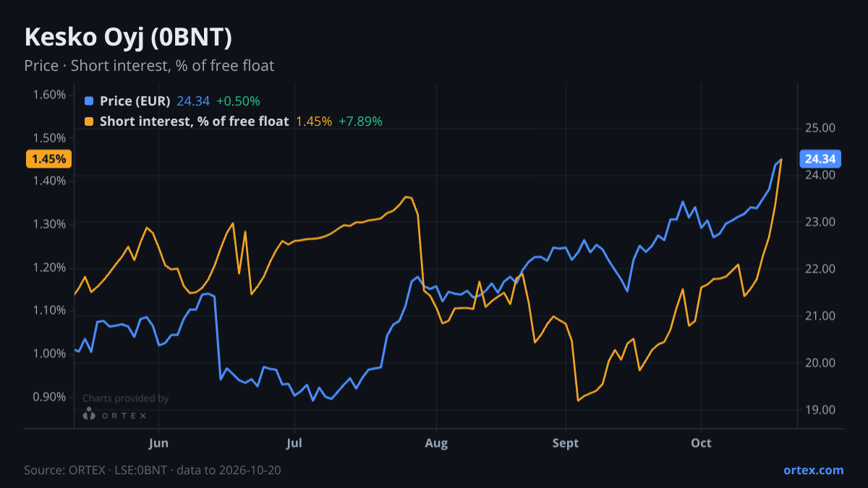Click the 24.34 price value in legend

tap(193, 101)
